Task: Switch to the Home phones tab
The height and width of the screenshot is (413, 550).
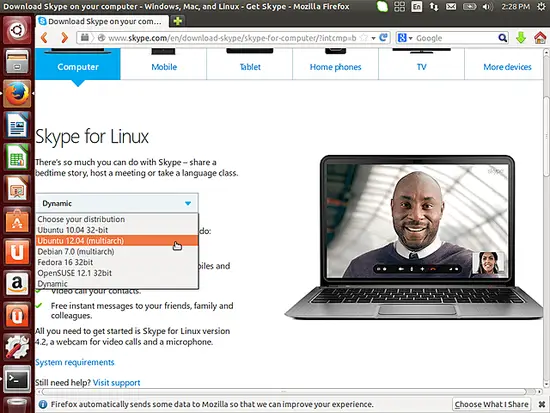Action: pos(335,64)
